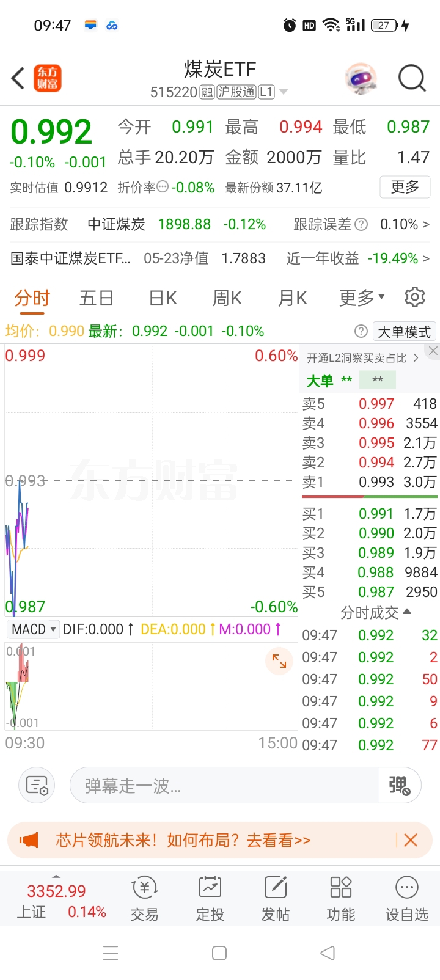
Task: Open the 功能 functions icon
Action: point(340,899)
